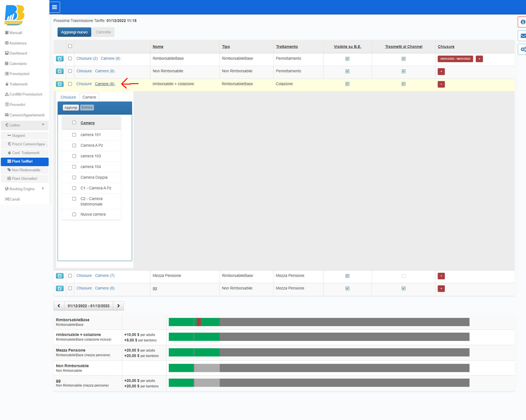Click the Aggiungi nuovo button
The height and width of the screenshot is (420, 526).
74,32
